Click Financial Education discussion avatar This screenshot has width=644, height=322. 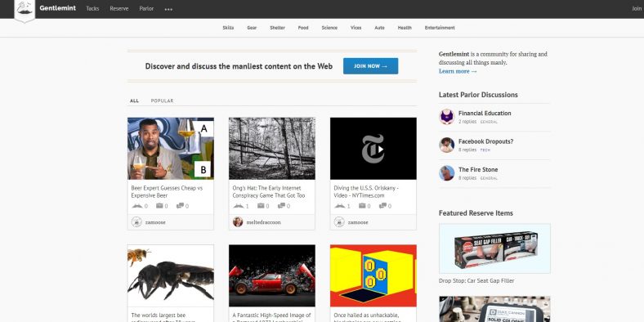447,117
